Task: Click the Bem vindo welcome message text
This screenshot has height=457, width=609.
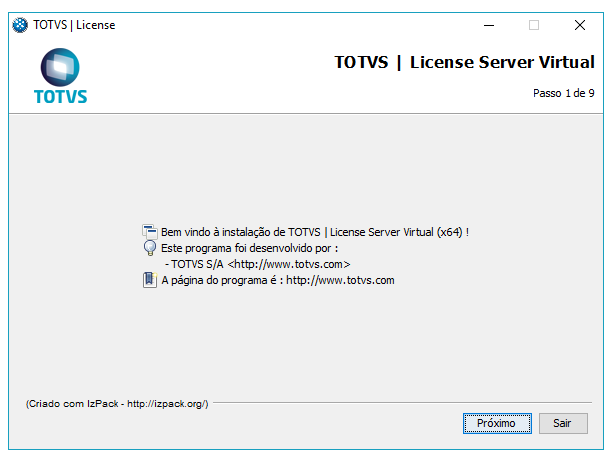Action: (x=315, y=232)
